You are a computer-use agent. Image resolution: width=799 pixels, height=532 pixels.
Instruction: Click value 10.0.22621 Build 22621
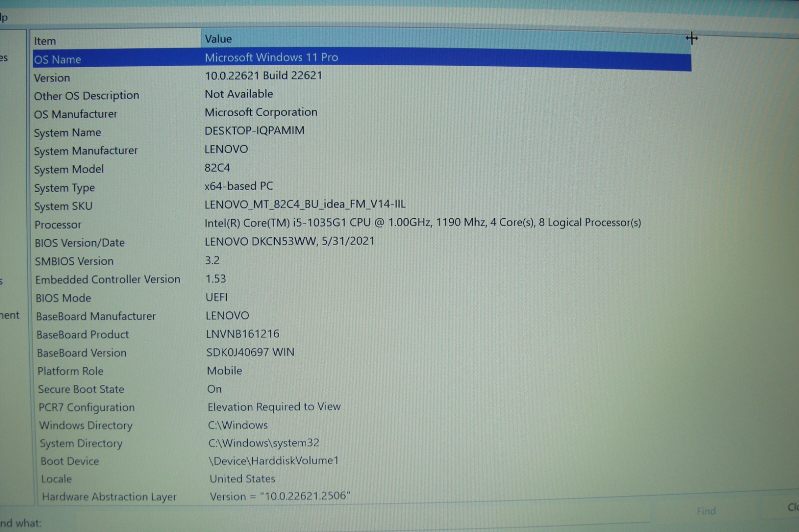pyautogui.click(x=264, y=75)
